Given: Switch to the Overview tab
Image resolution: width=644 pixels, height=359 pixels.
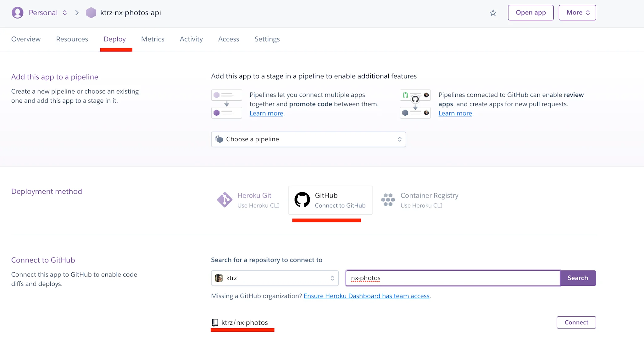Looking at the screenshot, I should [26, 39].
